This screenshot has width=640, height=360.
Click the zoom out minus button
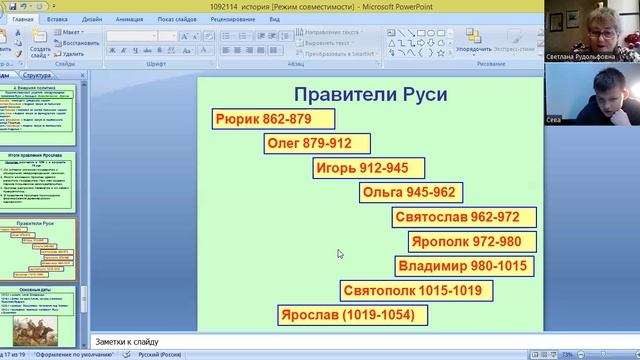(x=581, y=355)
